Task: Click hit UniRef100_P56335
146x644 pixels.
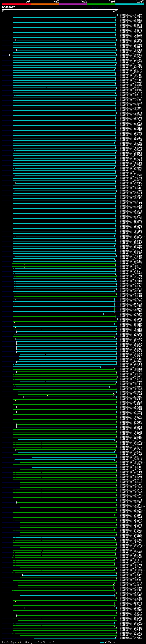Action: click(131, 30)
